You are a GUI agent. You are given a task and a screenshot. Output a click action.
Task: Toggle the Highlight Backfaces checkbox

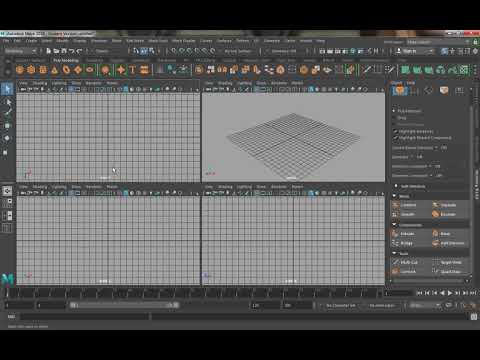point(395,131)
